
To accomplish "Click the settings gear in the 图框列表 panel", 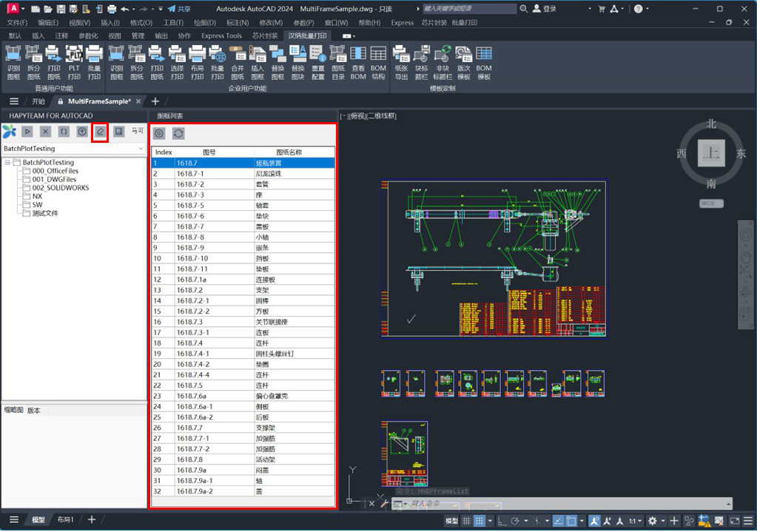I will [x=158, y=133].
